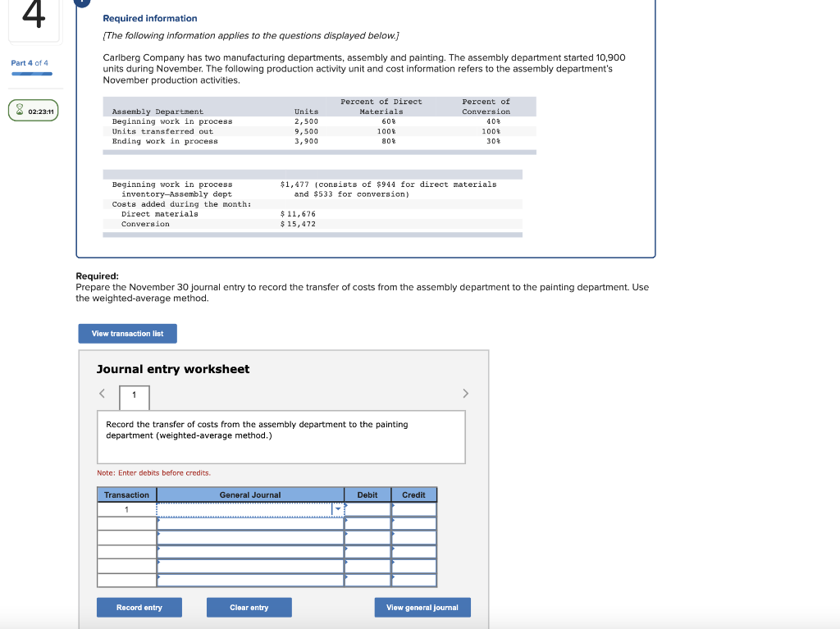Image resolution: width=840 pixels, height=629 pixels.
Task: Click the Transaction column header
Action: [x=126, y=495]
